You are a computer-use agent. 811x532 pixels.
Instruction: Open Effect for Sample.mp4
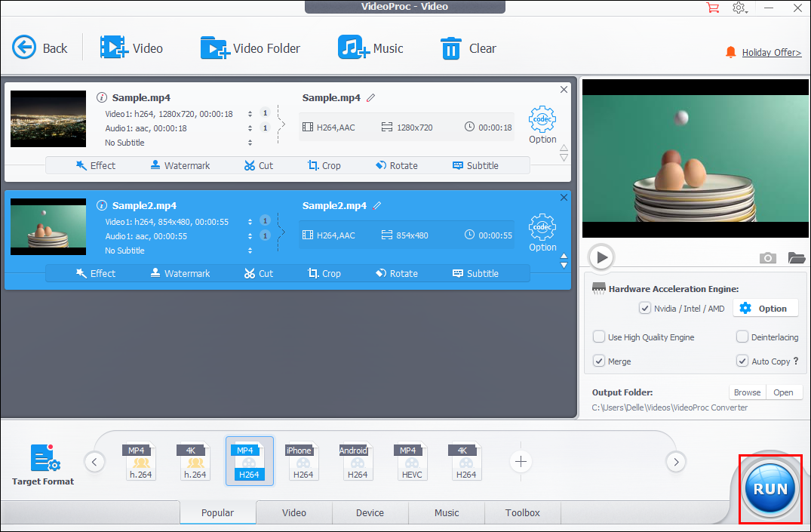click(96, 165)
